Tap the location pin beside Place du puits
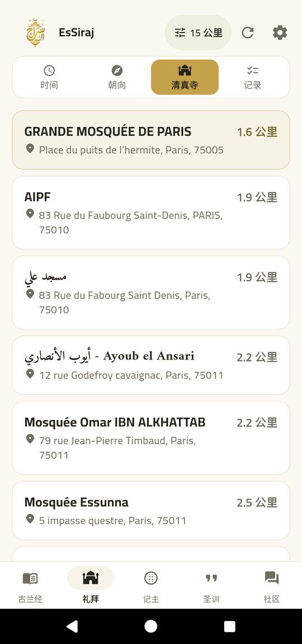Screen dimensions: 302x644 30,149
